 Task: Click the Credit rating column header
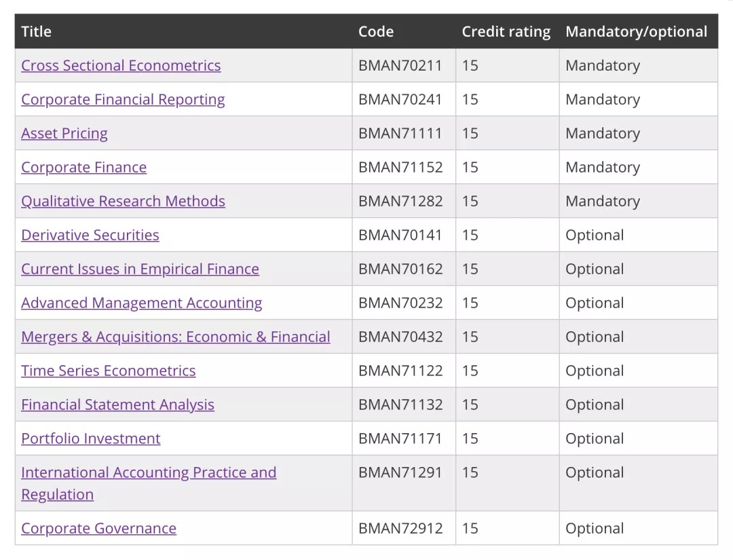click(506, 32)
